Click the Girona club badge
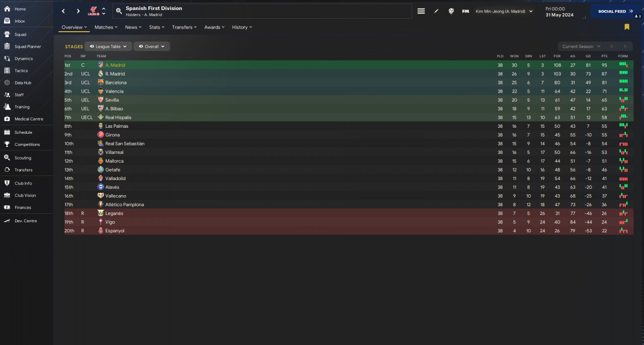The image size is (644, 345). click(101, 135)
